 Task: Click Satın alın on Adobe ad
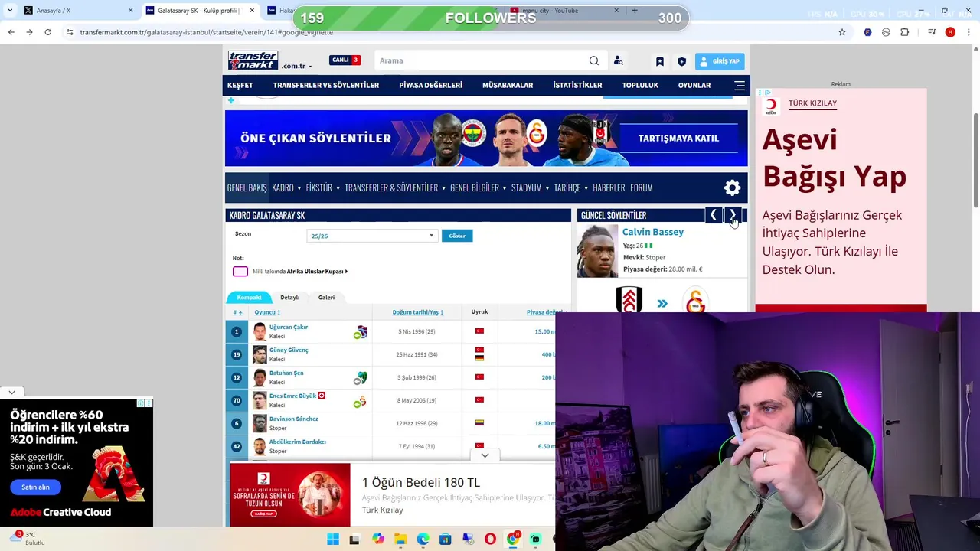(35, 487)
